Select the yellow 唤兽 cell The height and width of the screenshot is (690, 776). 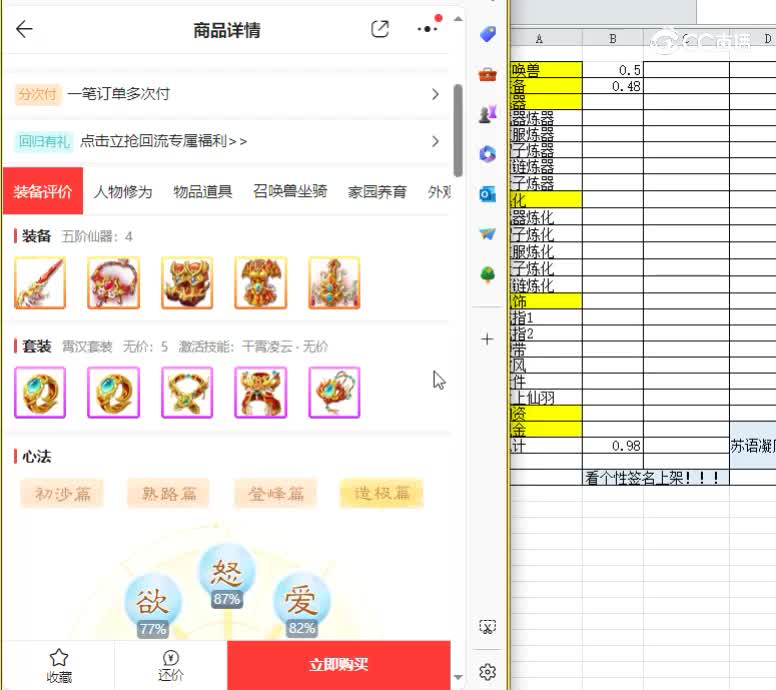pyautogui.click(x=546, y=70)
